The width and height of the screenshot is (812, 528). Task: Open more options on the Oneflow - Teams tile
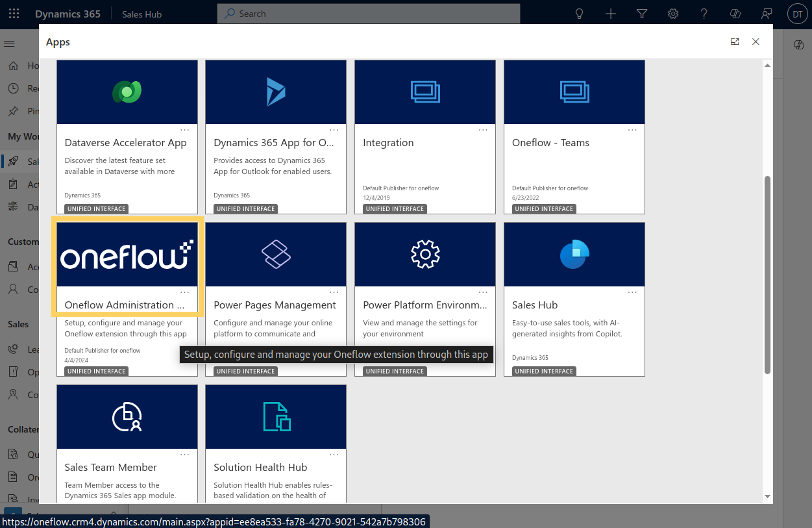click(x=632, y=129)
